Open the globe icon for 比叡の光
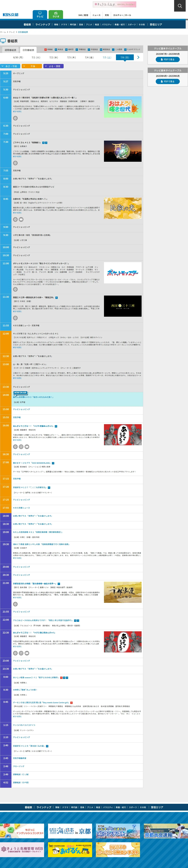Image resolution: width=188 pixels, height=868 pixels. (15, 219)
